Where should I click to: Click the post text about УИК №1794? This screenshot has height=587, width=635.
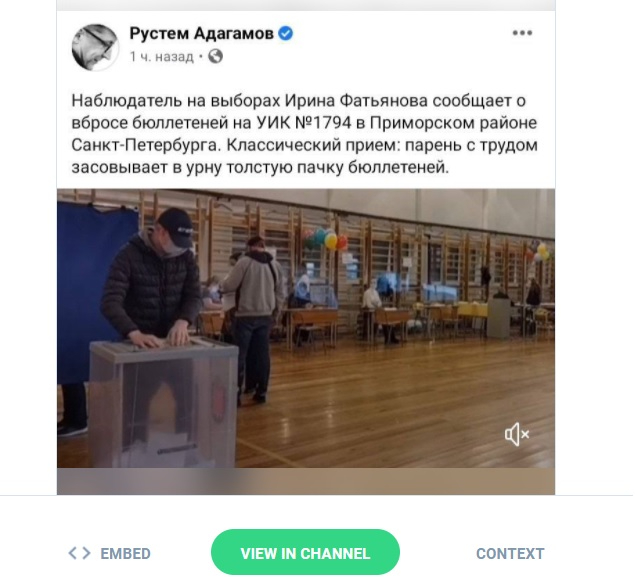point(305,134)
